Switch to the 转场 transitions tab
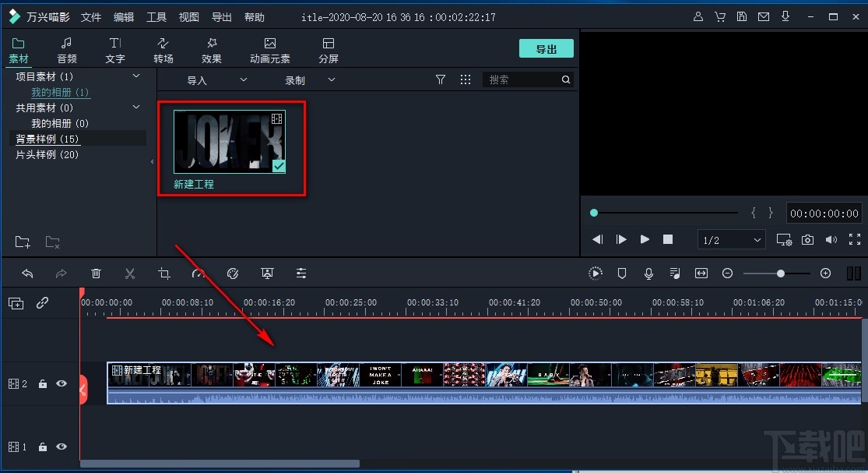Image resolution: width=868 pixels, height=473 pixels. tap(163, 48)
